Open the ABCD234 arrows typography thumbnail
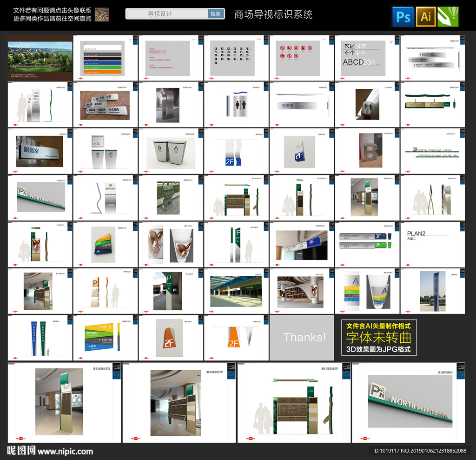The image size is (476, 460). 367,58
